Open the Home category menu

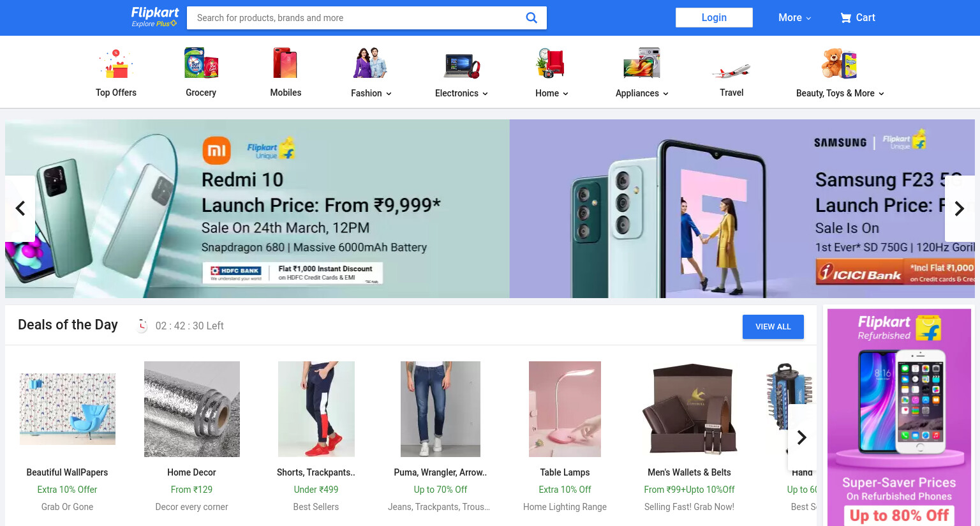(552, 93)
